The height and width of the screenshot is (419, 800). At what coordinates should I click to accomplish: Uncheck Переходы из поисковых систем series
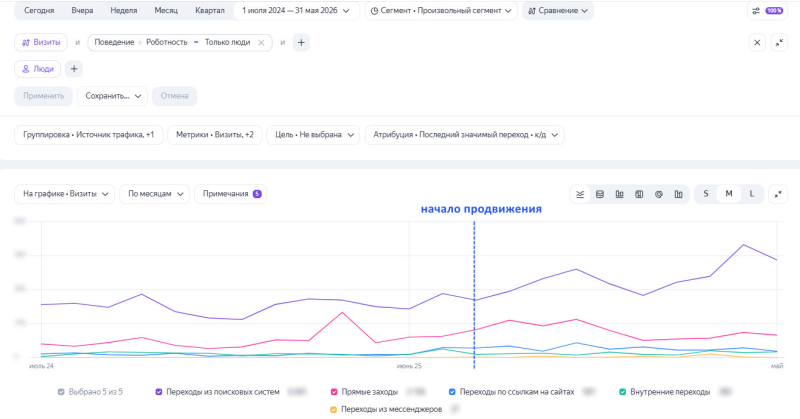click(159, 392)
